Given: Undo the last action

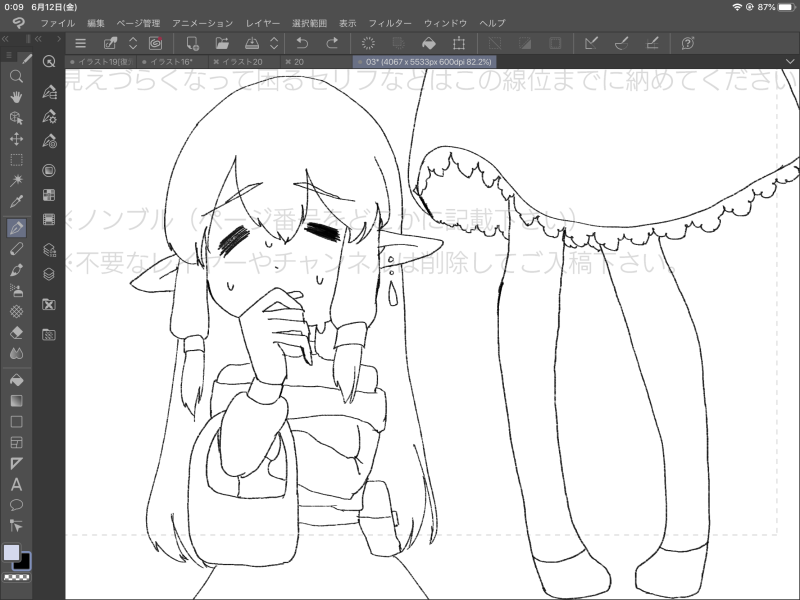Looking at the screenshot, I should coord(302,43).
